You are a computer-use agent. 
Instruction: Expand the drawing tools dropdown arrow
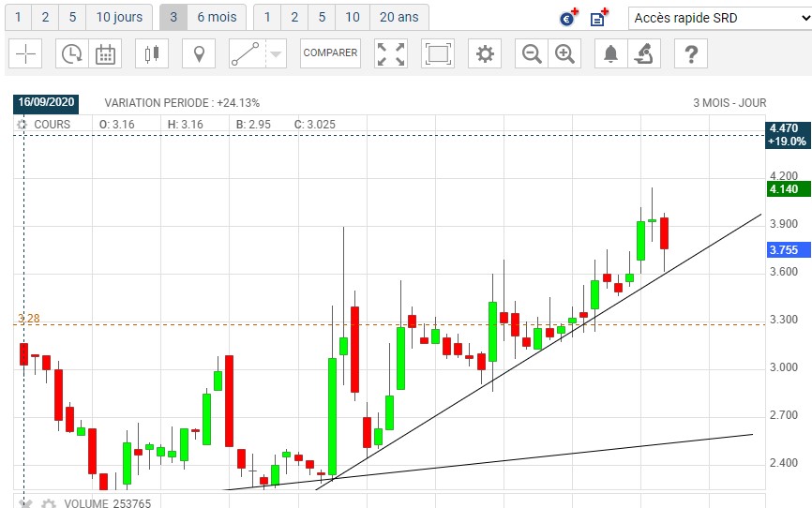click(x=276, y=53)
